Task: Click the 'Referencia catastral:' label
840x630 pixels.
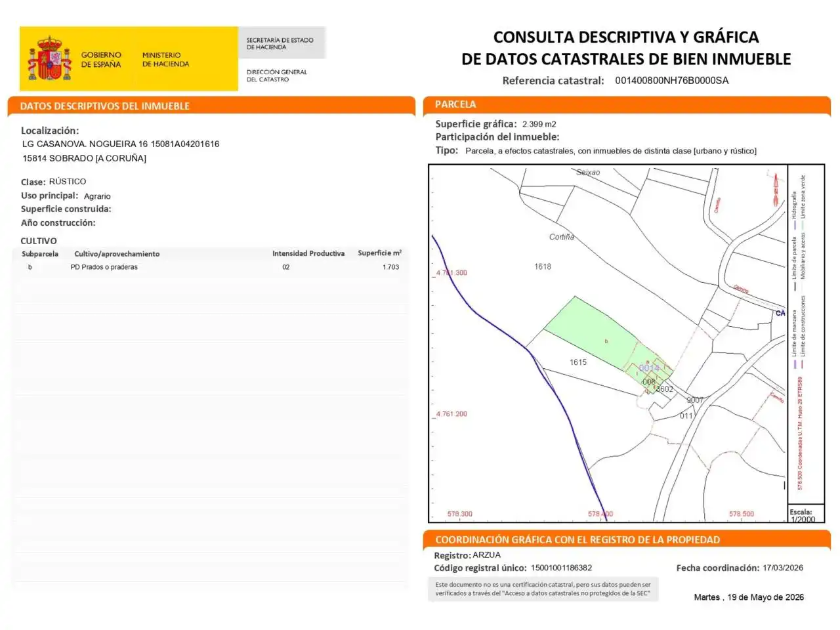Action: click(x=553, y=81)
